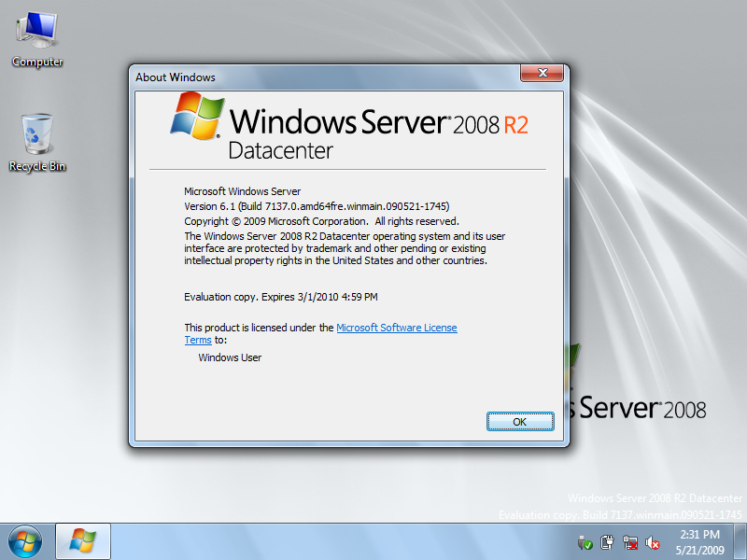Click the Windows User licensee name

(230, 357)
